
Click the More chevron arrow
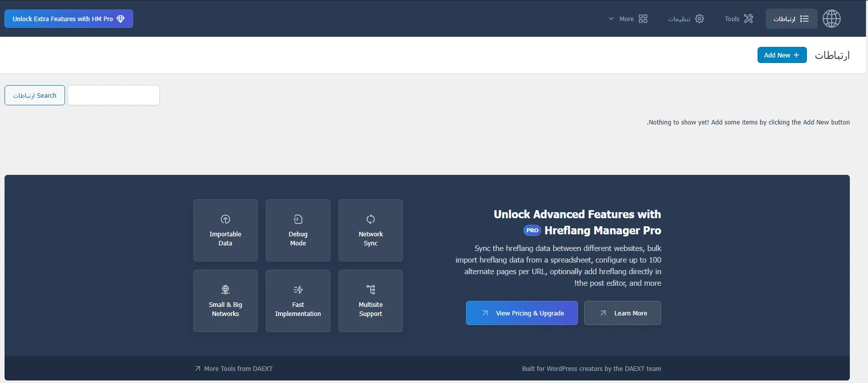(611, 19)
